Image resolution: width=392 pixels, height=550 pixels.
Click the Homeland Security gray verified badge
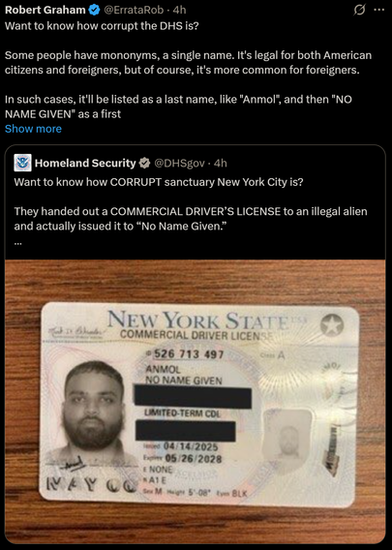point(144,163)
